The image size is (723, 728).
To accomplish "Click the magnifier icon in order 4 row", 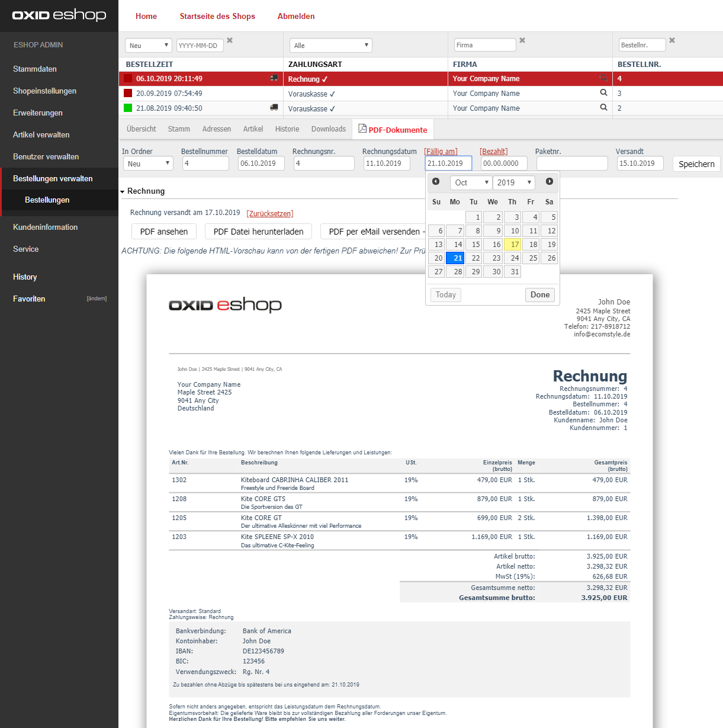I will pos(603,78).
